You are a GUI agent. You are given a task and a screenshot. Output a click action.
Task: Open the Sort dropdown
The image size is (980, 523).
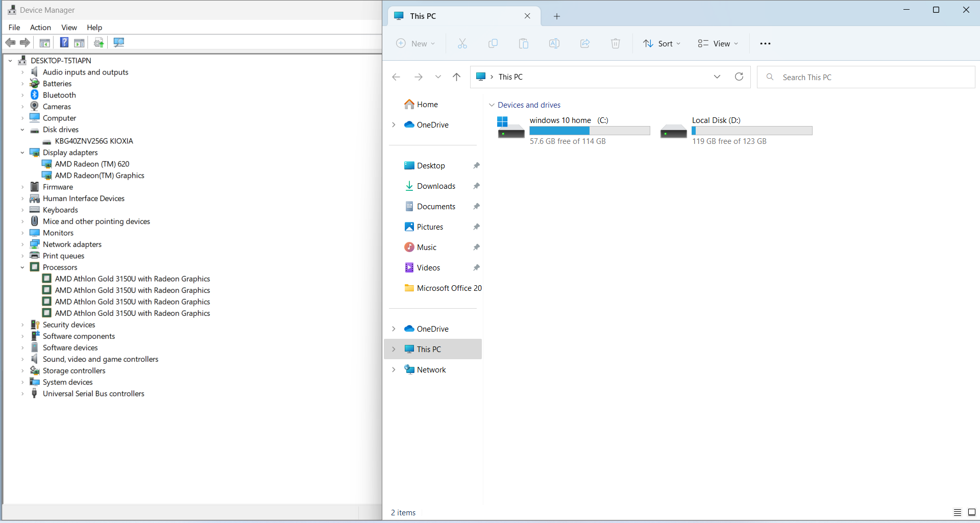[x=661, y=43]
